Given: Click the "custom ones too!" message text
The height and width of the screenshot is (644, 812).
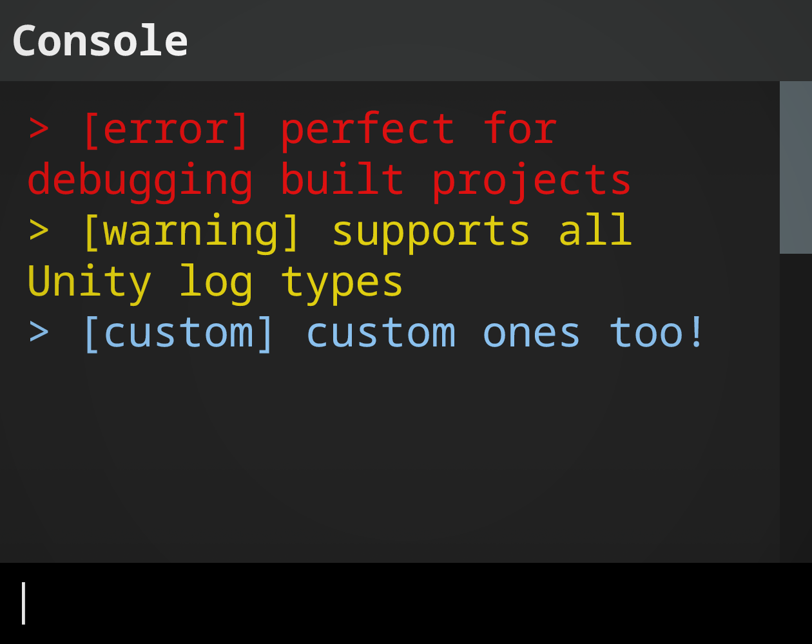Looking at the screenshot, I should (505, 333).
